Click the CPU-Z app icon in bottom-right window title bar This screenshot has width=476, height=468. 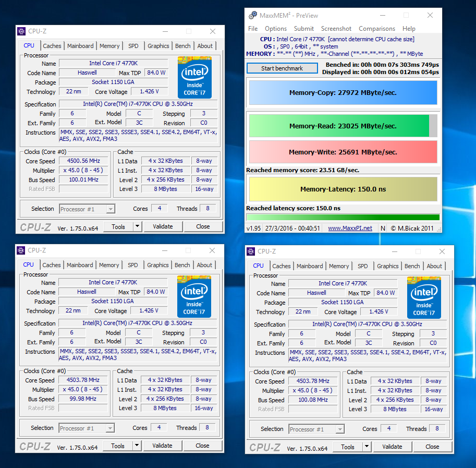251,251
